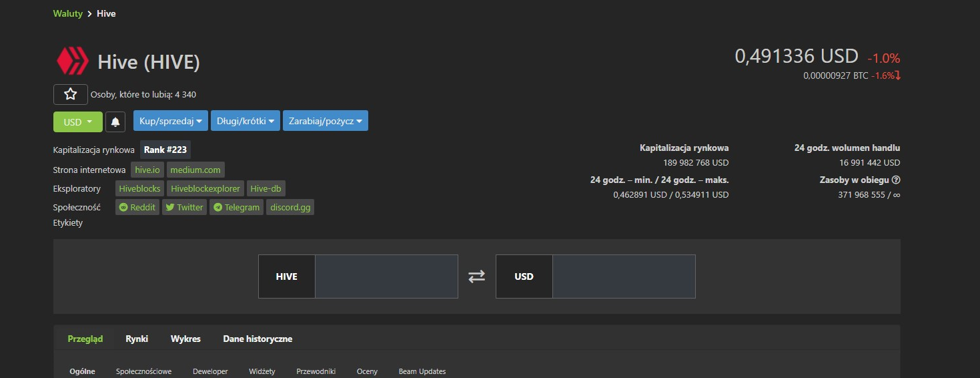Open info icon next to Zasoby w obiegu

tap(896, 180)
